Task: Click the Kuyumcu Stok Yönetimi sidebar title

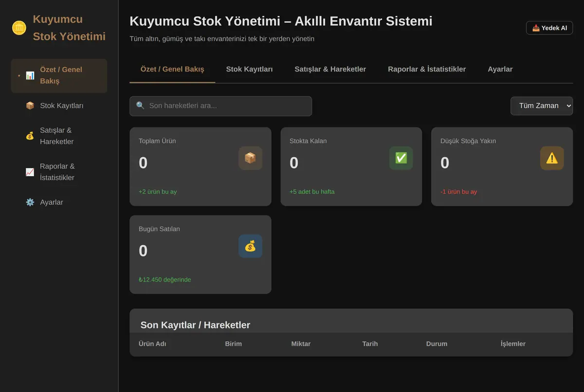Action: [x=69, y=28]
